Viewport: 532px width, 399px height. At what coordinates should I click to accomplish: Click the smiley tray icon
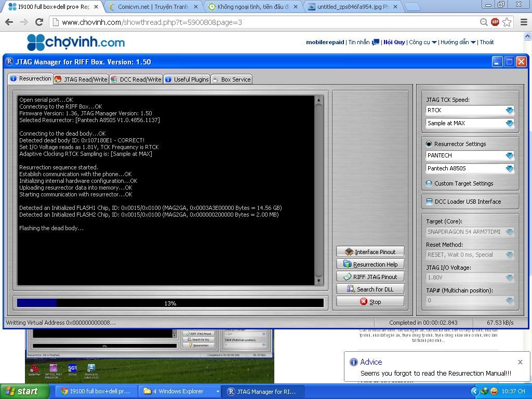(x=494, y=392)
